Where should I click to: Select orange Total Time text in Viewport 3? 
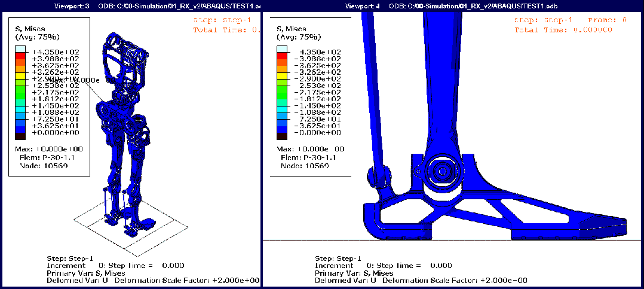[x=226, y=30]
